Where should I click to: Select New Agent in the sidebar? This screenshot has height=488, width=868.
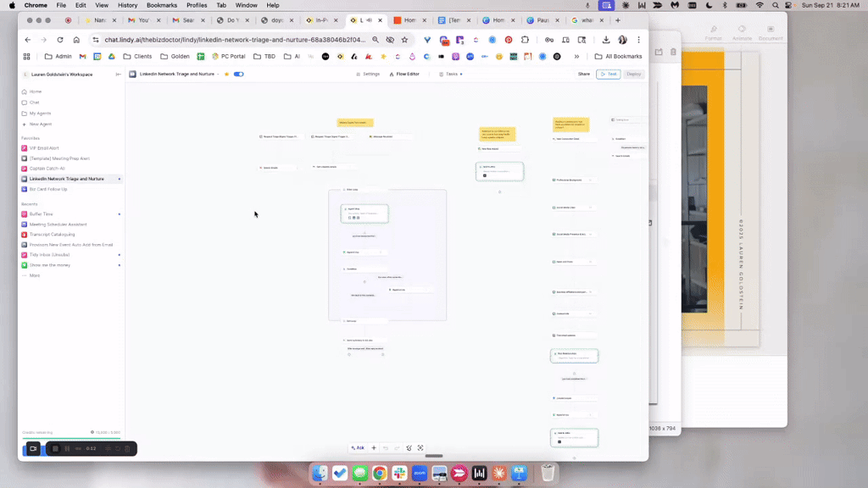(x=40, y=124)
